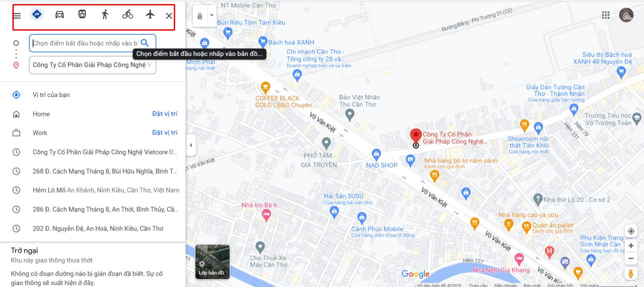
Task: Collapse the side panel with arrow
Action: (191, 145)
